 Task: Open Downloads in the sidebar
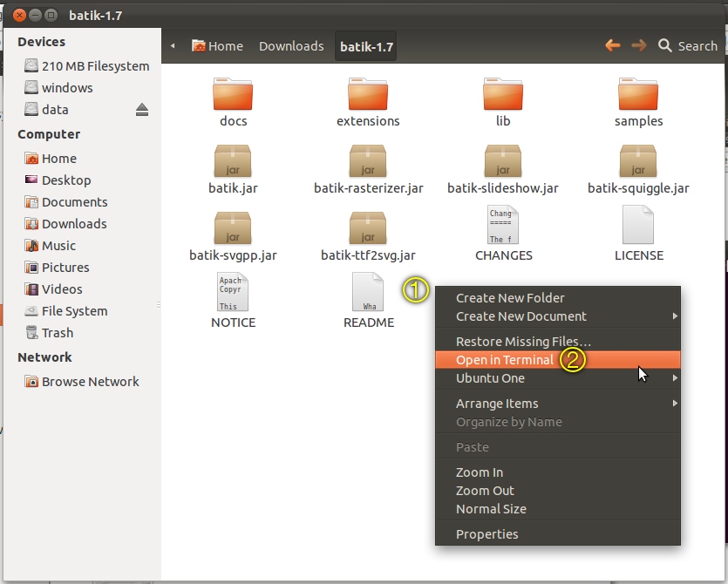pos(65,224)
